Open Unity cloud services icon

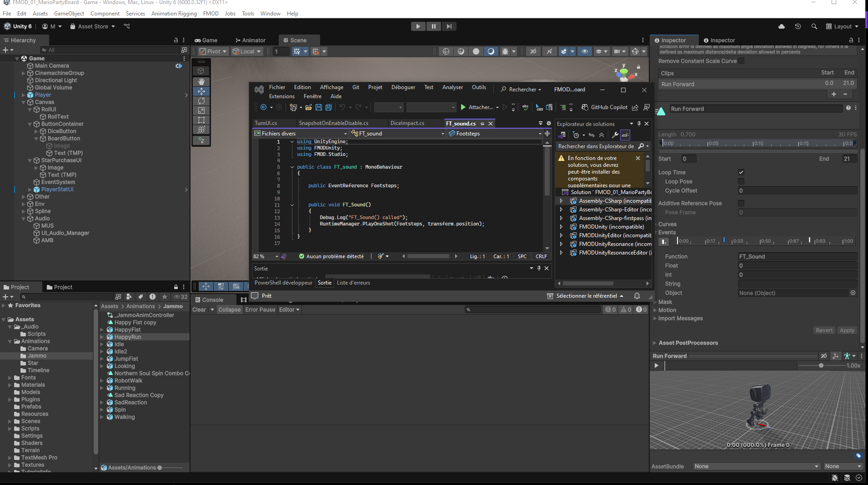click(782, 26)
